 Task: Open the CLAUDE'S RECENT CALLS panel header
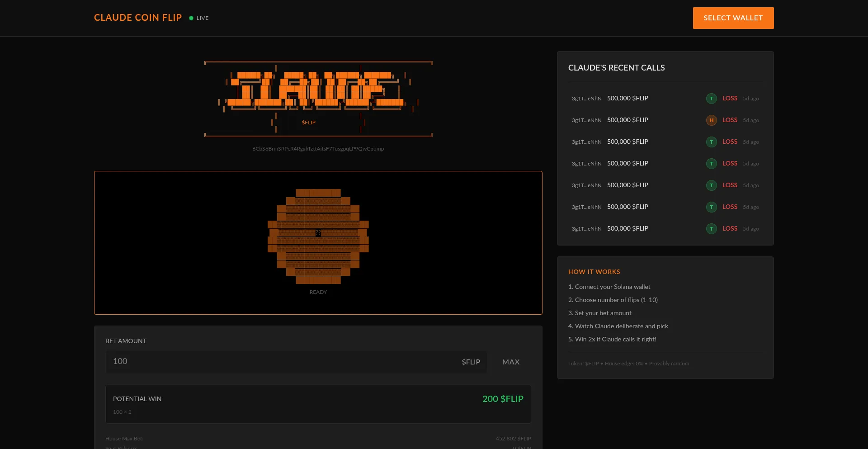point(616,67)
